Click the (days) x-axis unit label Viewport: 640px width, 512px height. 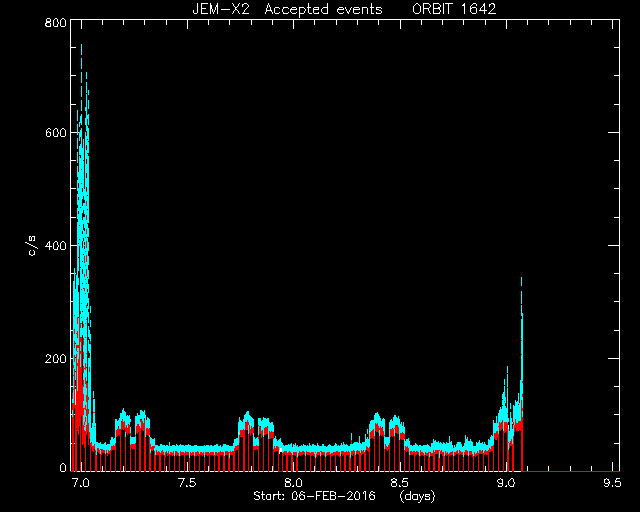click(418, 496)
